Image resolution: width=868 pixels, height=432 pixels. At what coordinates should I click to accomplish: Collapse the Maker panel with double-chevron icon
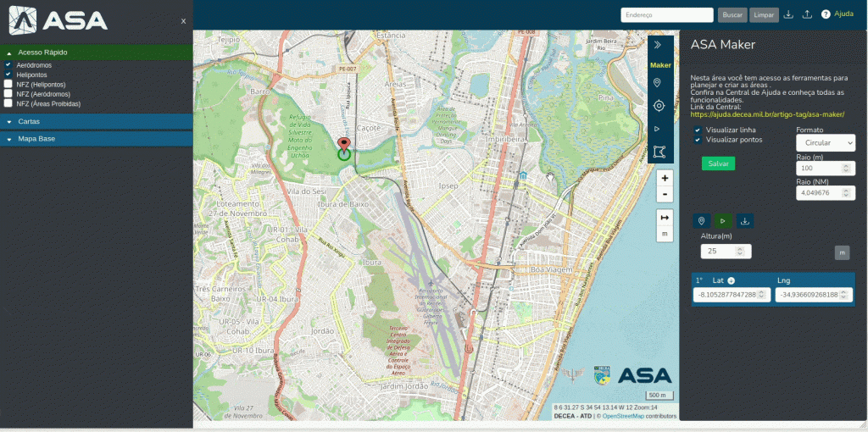tap(657, 45)
